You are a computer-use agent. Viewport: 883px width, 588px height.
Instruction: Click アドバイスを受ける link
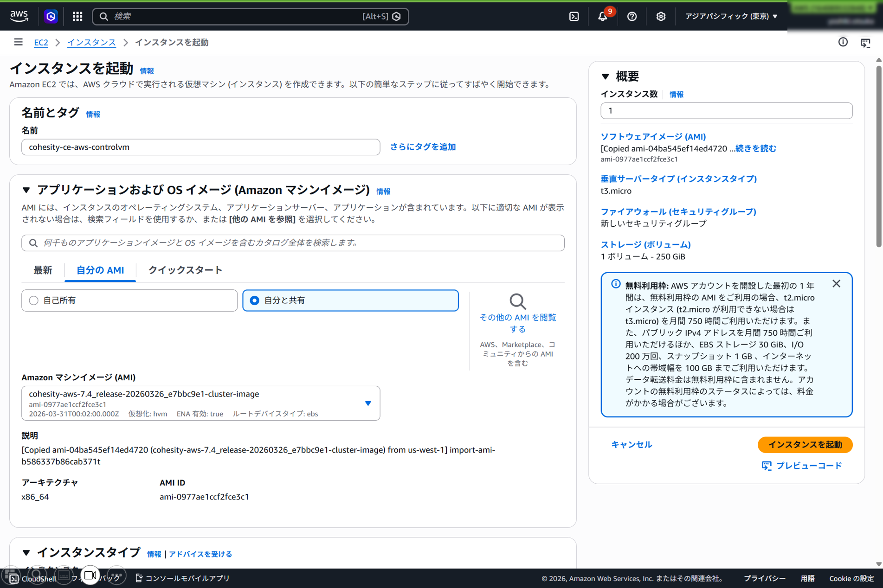click(200, 554)
